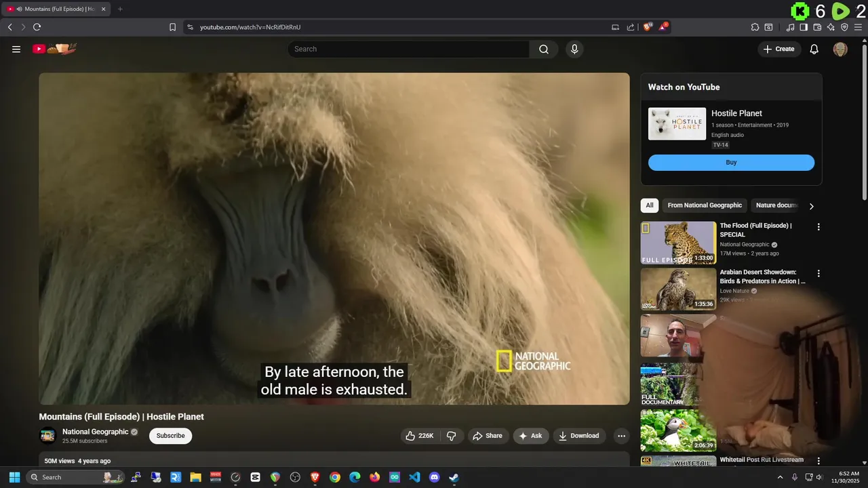The height and width of the screenshot is (488, 868).
Task: Click the Share button
Action: point(488,436)
